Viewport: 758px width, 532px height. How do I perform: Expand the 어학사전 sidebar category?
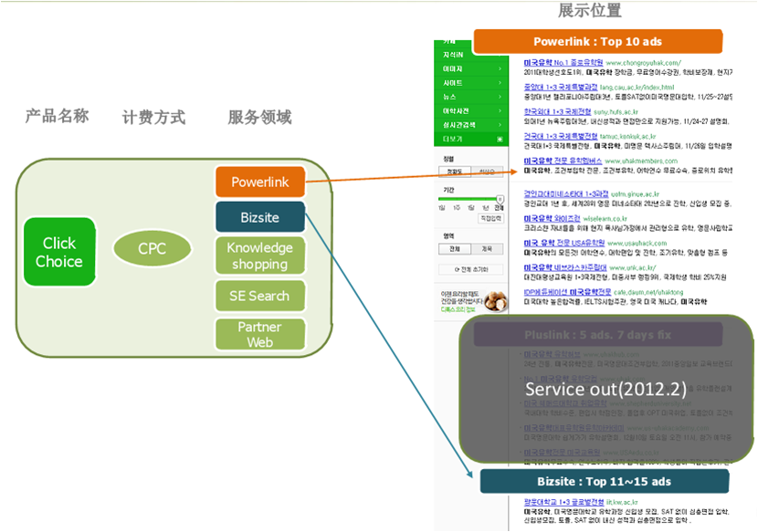[x=471, y=111]
